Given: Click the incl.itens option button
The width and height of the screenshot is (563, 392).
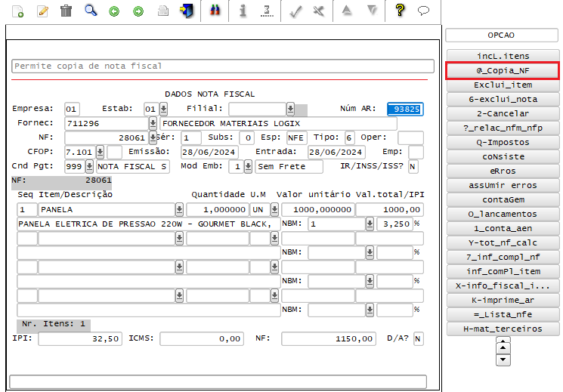Looking at the screenshot, I should 503,56.
